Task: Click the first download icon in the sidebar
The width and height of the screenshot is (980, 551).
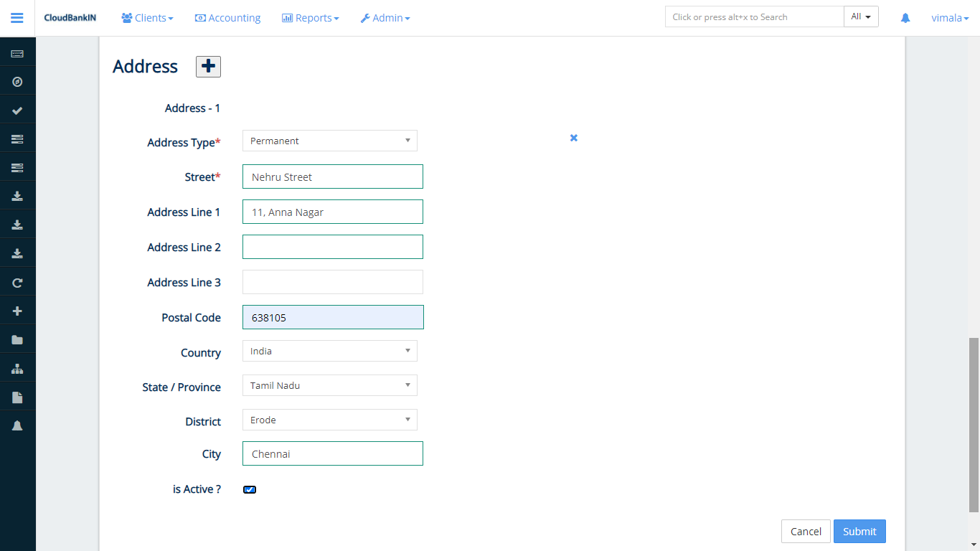Action: coord(17,195)
